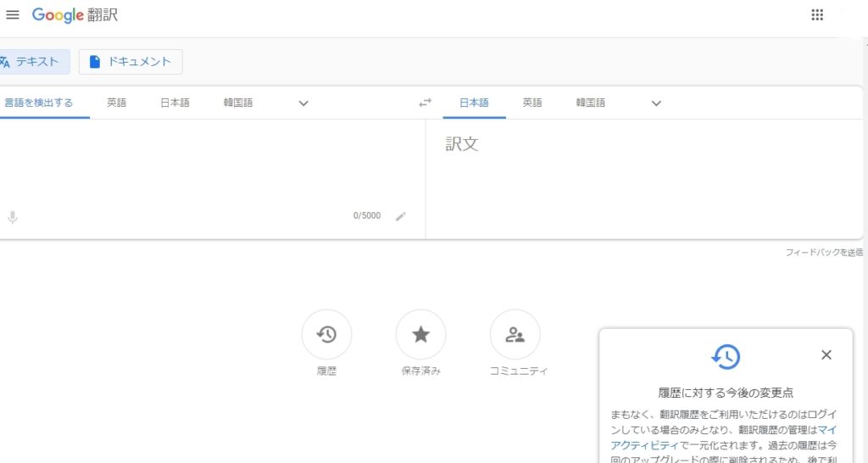Select 日本語 as target language
868x463 pixels.
(474, 103)
